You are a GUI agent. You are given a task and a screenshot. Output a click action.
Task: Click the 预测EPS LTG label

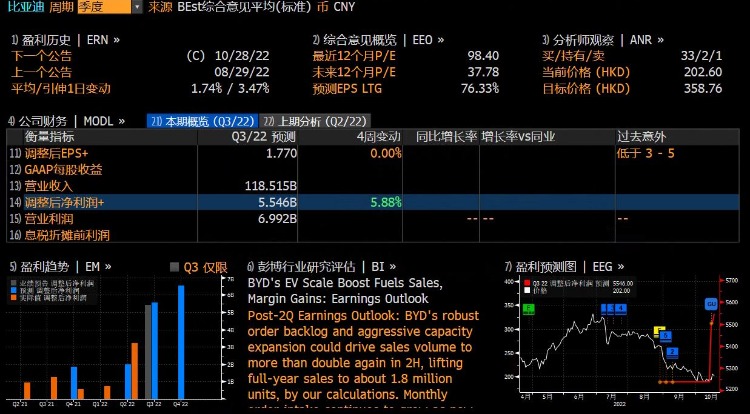347,88
